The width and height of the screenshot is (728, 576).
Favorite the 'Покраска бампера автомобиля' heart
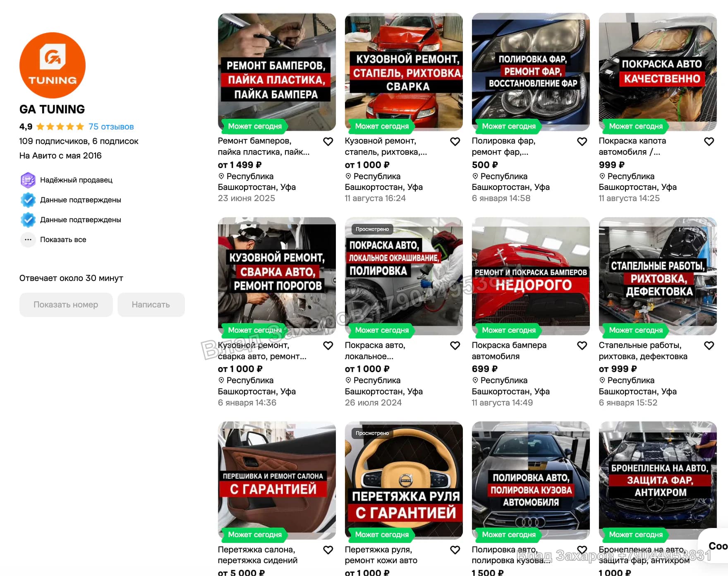tap(582, 346)
